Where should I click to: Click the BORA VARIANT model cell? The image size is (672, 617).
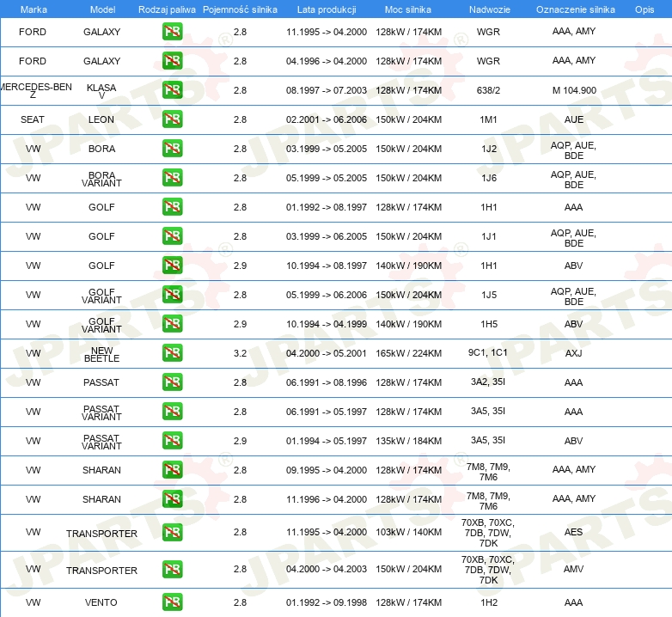click(101, 179)
